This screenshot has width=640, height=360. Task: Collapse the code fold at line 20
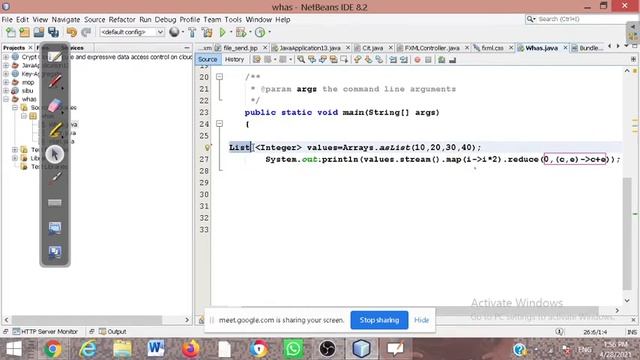(220, 76)
